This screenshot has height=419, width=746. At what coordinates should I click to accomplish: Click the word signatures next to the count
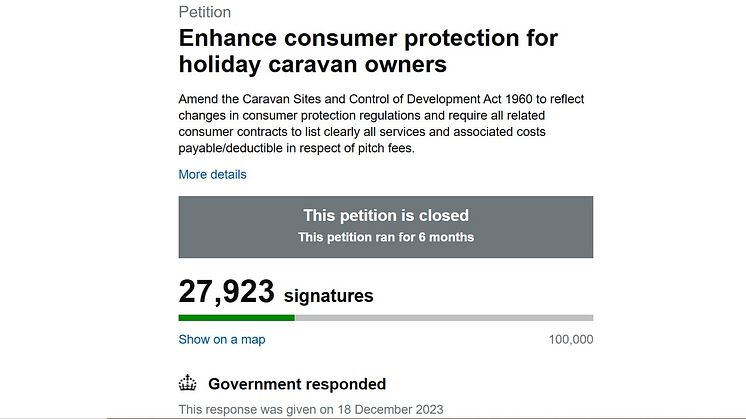(328, 296)
